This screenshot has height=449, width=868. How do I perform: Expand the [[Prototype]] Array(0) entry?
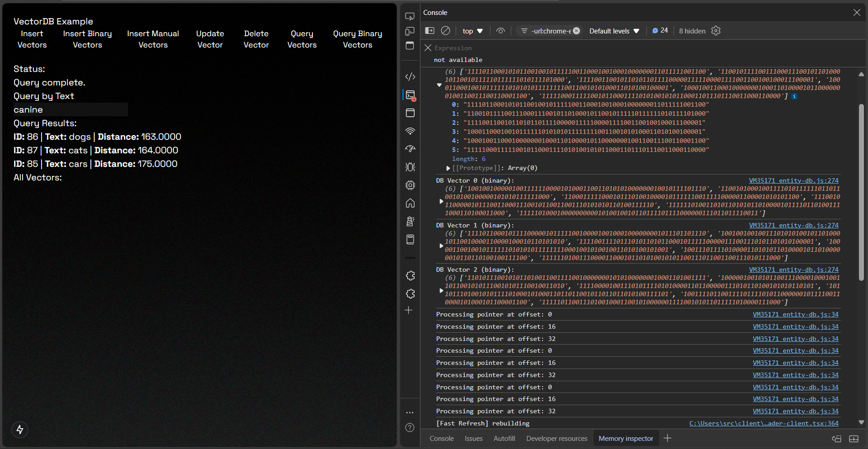pos(448,168)
